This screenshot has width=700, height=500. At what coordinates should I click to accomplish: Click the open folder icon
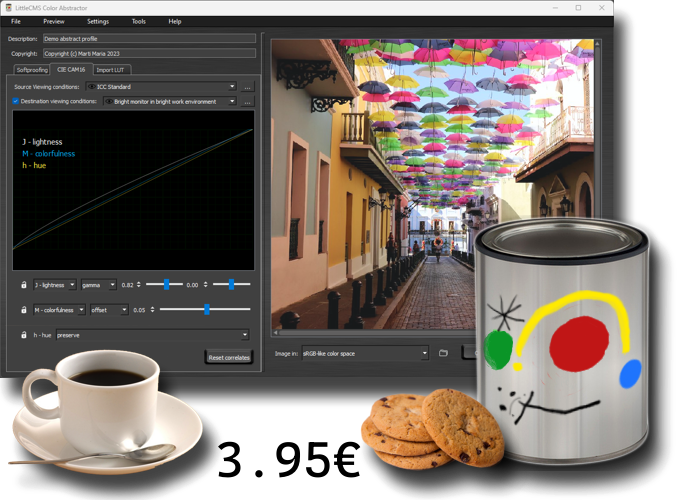(443, 353)
